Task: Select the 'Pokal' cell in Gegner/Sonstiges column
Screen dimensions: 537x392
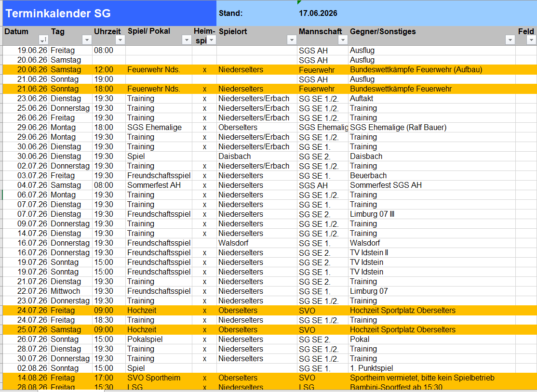Action: [431, 340]
